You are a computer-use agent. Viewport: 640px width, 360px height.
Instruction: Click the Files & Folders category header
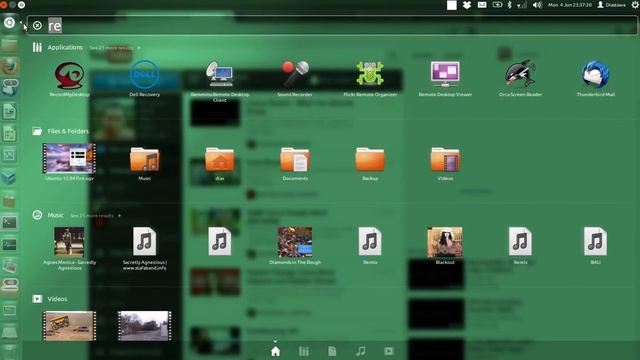[61, 131]
